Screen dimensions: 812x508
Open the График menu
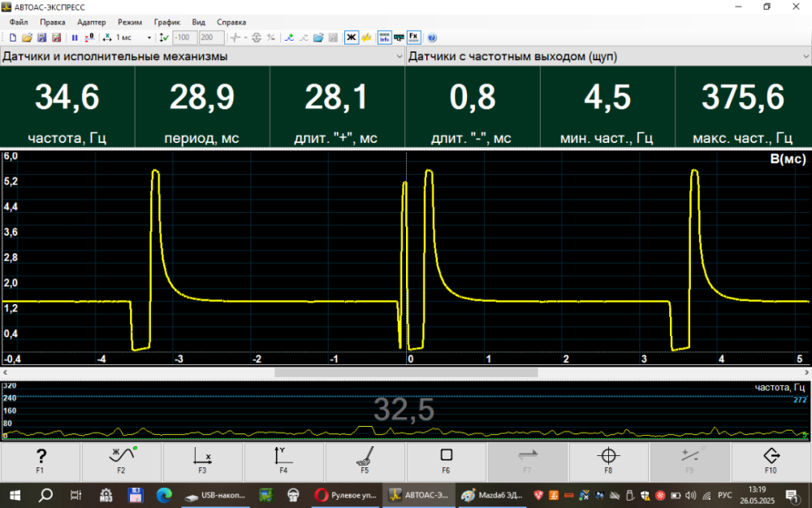(x=166, y=22)
